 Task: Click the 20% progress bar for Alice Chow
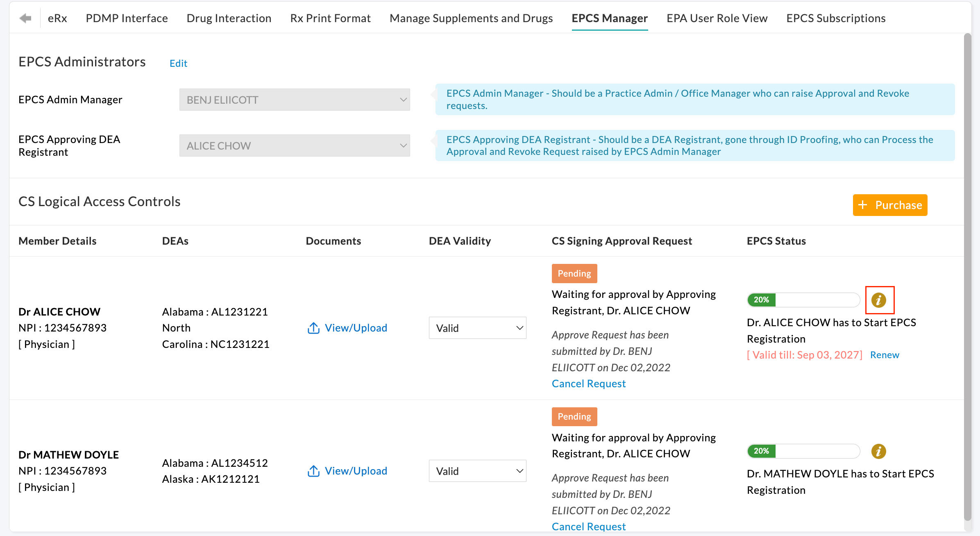(803, 300)
